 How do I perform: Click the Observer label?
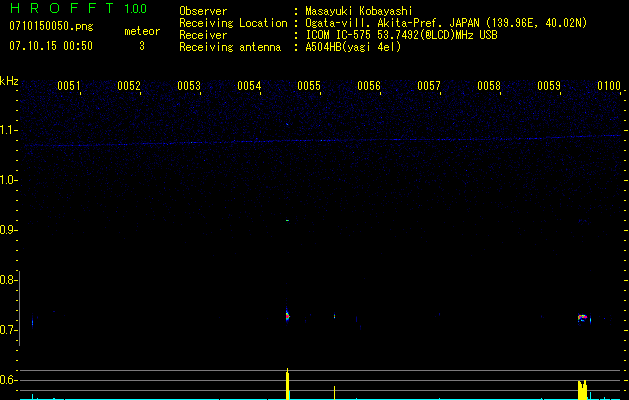203,11
